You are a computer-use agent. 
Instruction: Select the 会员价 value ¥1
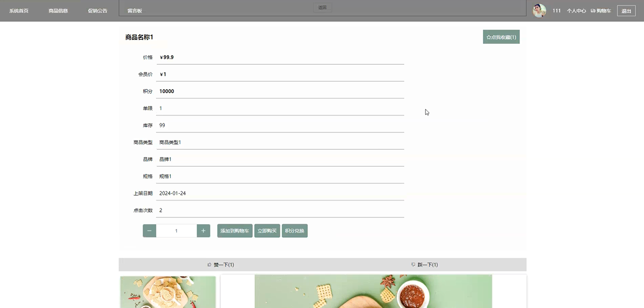(x=163, y=74)
